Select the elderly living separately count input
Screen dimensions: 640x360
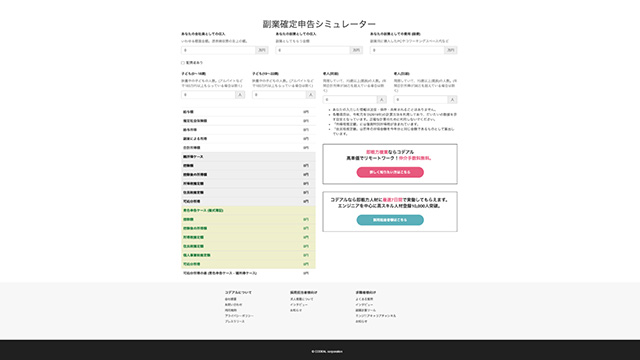coord(421,100)
